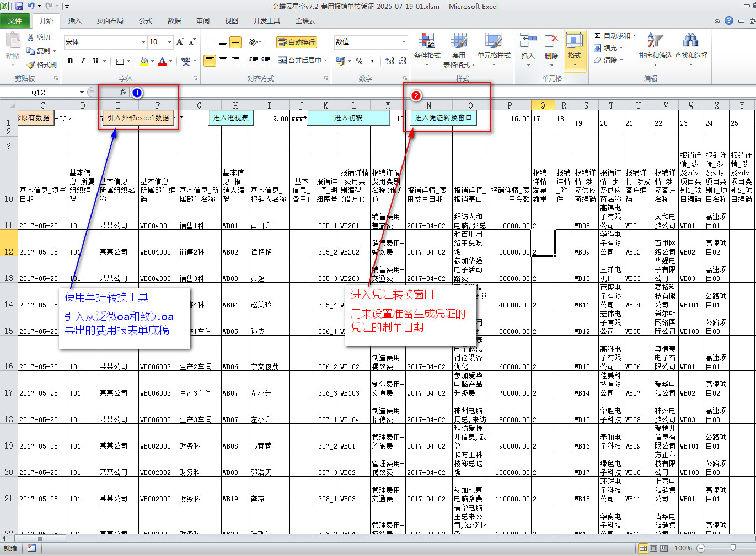The width and height of the screenshot is (756, 556).
Task: Toggle Middle Align for cells
Action: [222, 42]
